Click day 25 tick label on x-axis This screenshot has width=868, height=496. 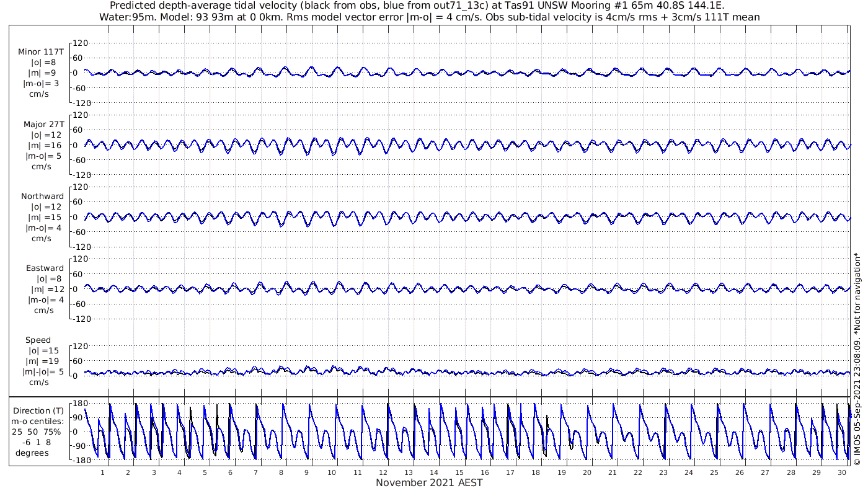point(715,472)
